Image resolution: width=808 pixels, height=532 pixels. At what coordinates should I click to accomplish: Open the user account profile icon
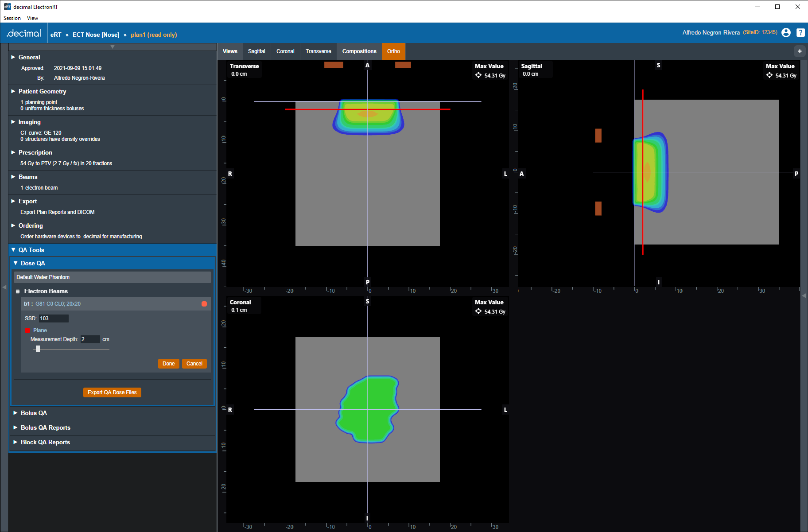click(786, 33)
